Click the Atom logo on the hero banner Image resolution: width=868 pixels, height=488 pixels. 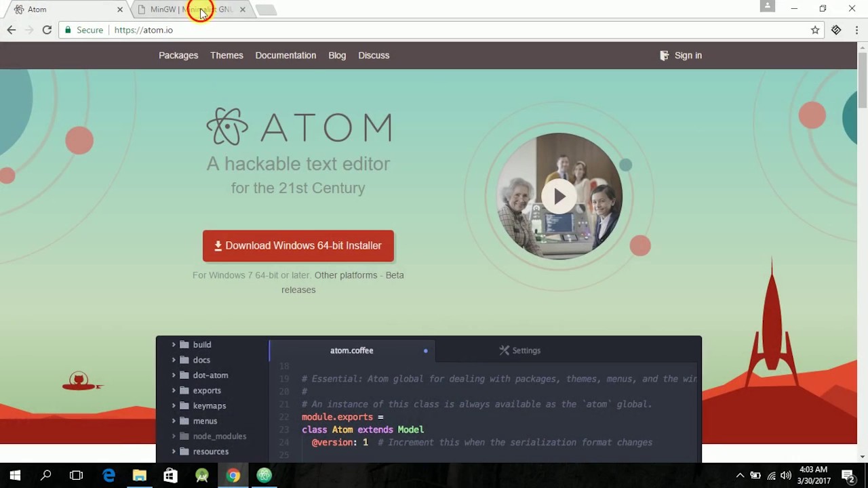[x=299, y=127]
